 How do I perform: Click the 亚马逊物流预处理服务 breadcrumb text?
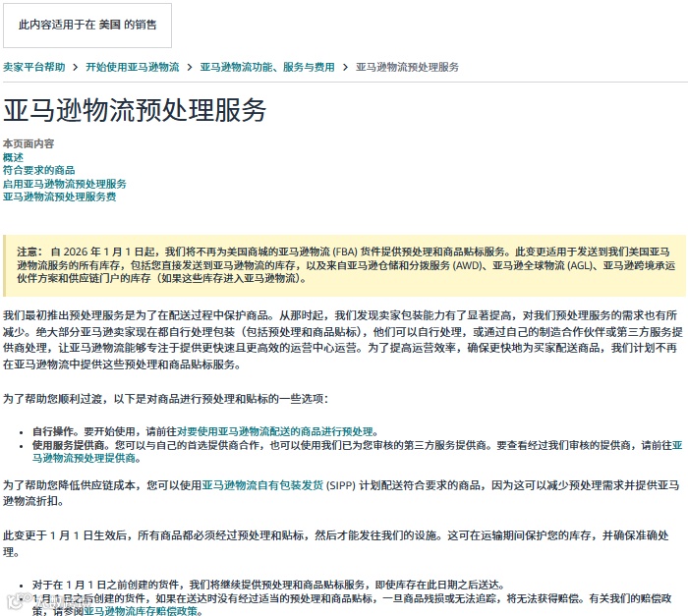pyautogui.click(x=407, y=67)
